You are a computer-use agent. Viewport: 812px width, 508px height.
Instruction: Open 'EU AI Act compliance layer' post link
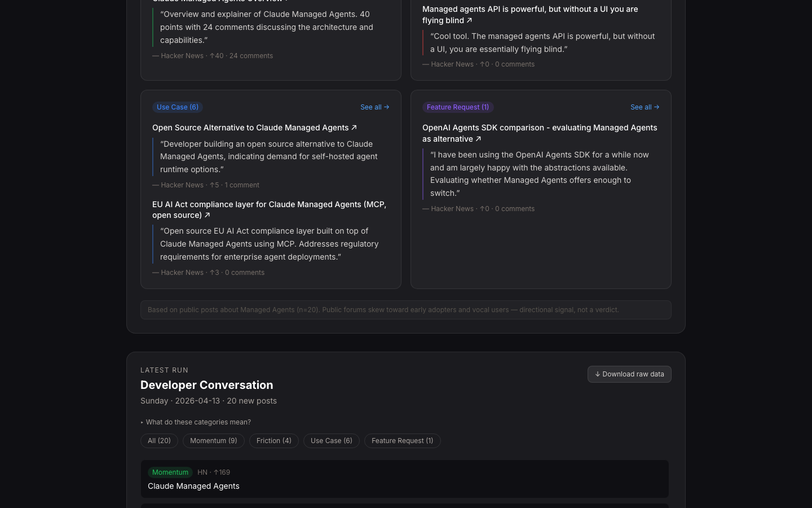(270, 209)
